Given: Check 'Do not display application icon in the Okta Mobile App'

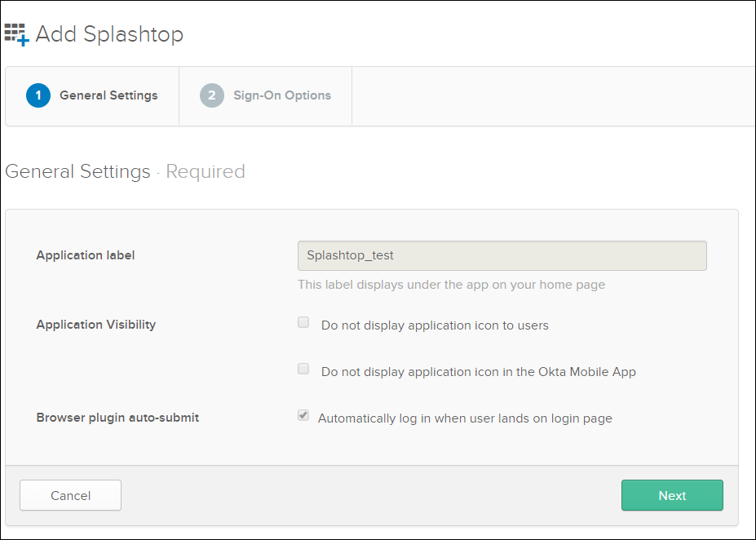Looking at the screenshot, I should click(303, 369).
